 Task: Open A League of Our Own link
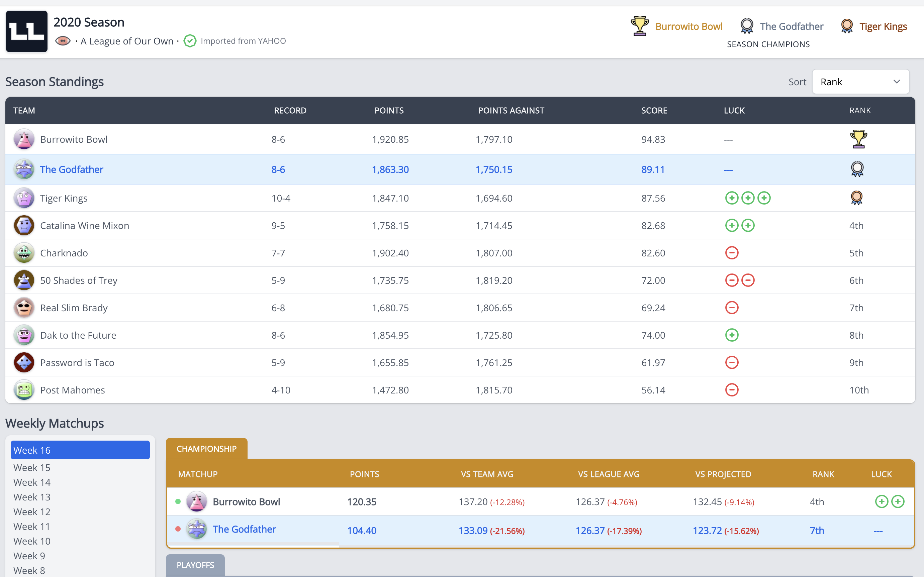click(127, 41)
